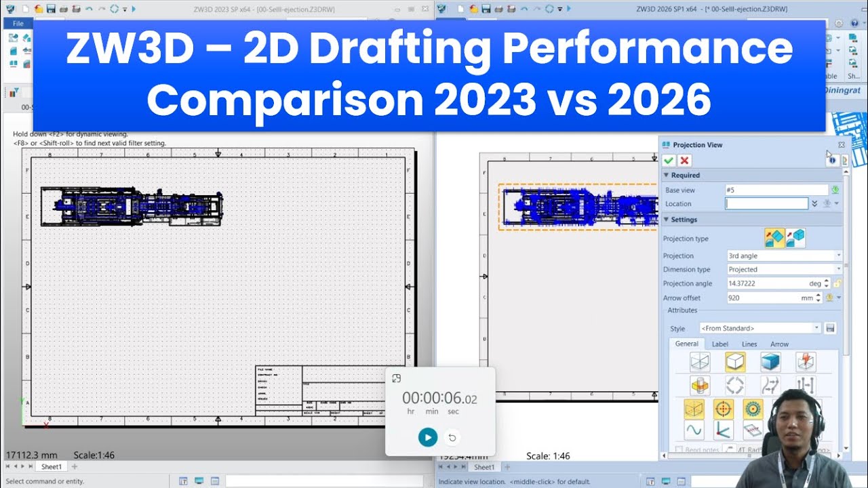Collapse the Required section
This screenshot has height=488, width=868.
tap(666, 176)
